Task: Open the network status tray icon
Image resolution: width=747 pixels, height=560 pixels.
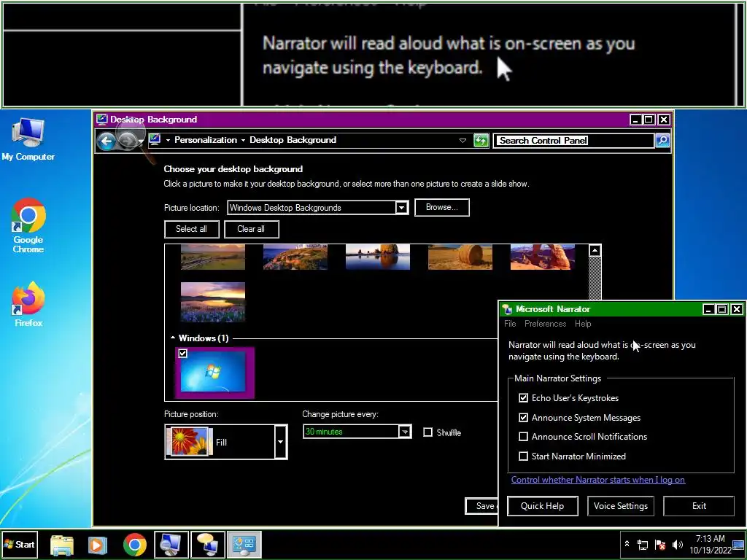Action: point(643,545)
